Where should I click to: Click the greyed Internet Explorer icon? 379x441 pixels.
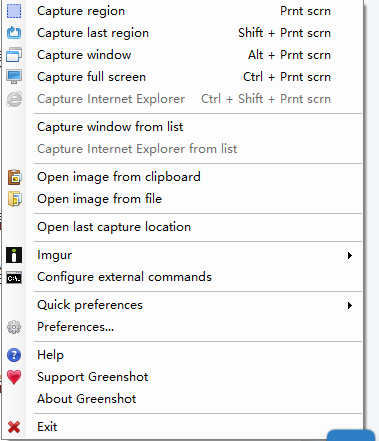coord(14,99)
